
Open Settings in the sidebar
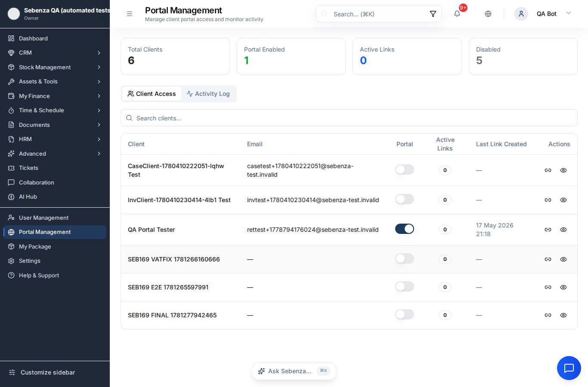coord(55,261)
